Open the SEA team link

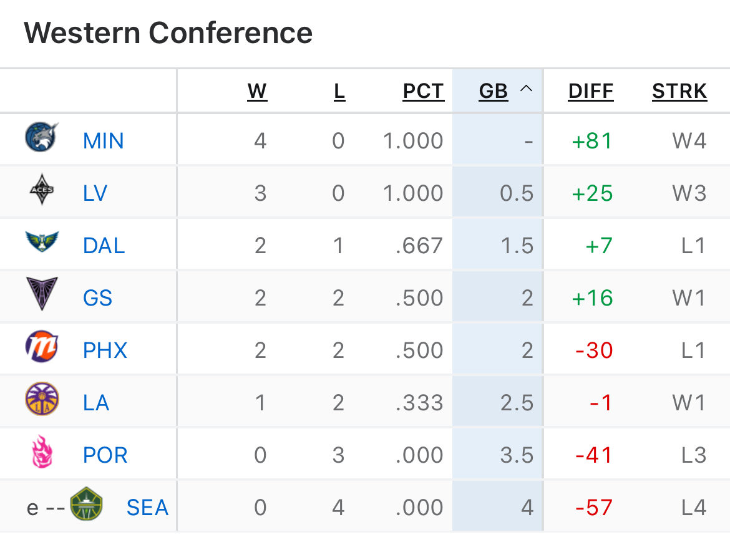(x=147, y=508)
